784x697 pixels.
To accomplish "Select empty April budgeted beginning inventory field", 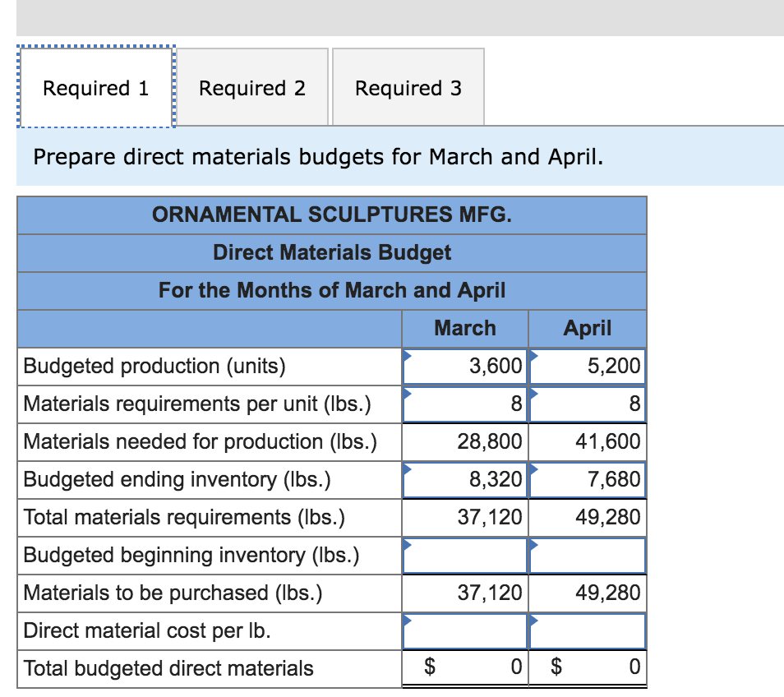I will coord(588,555).
